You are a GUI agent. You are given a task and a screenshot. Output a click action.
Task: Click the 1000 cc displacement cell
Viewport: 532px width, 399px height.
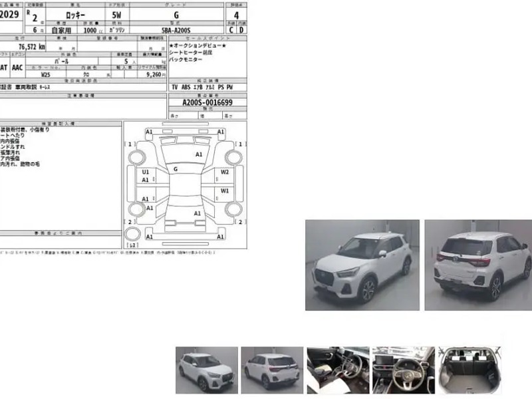point(88,30)
